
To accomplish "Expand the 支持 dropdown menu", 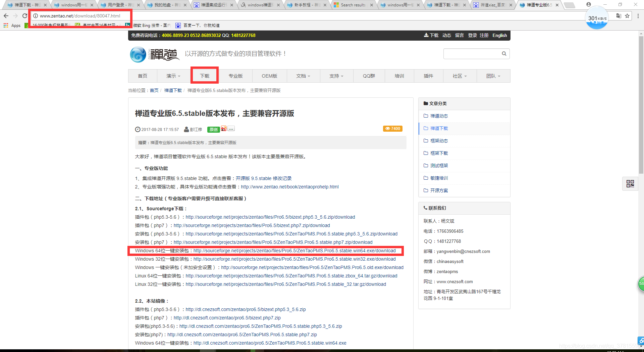I will (336, 76).
